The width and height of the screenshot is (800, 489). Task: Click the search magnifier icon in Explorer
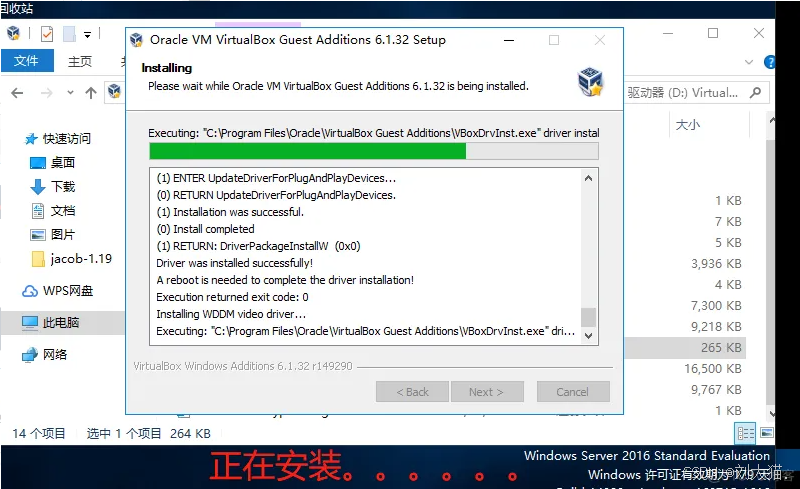click(756, 92)
